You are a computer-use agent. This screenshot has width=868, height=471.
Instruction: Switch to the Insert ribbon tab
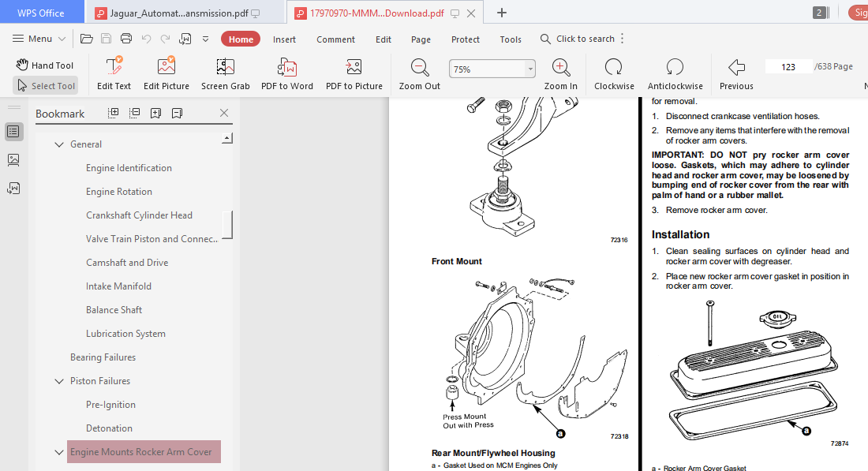click(x=284, y=39)
